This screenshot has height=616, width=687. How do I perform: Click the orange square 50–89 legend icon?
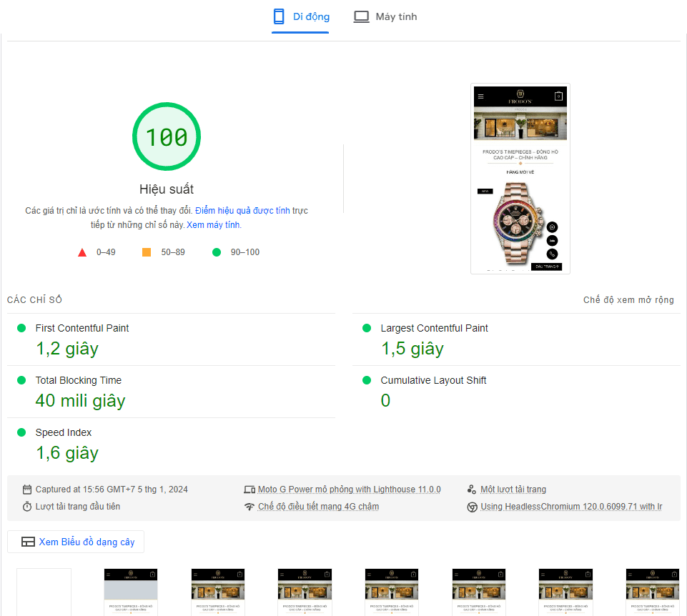click(x=147, y=252)
